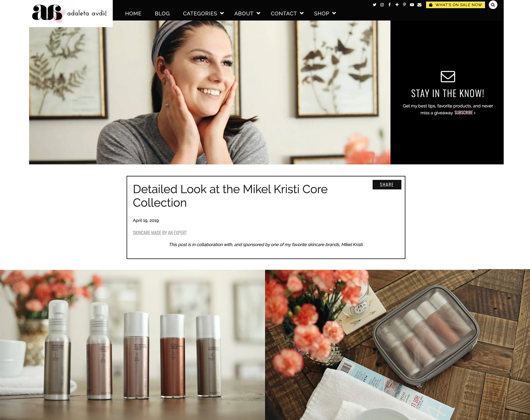Click the Bloglovin plus icon
The height and width of the screenshot is (420, 530).
[397, 5]
